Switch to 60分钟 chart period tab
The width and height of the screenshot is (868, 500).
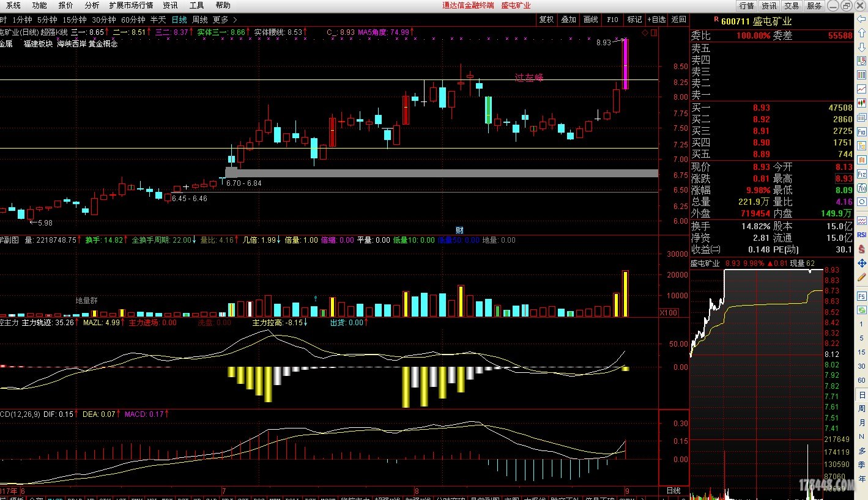[133, 20]
